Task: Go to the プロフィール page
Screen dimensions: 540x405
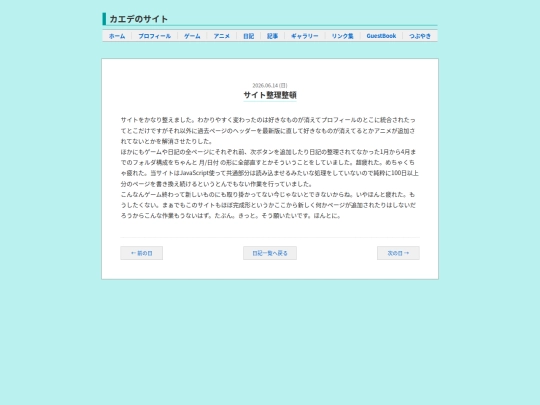Action: [155, 36]
